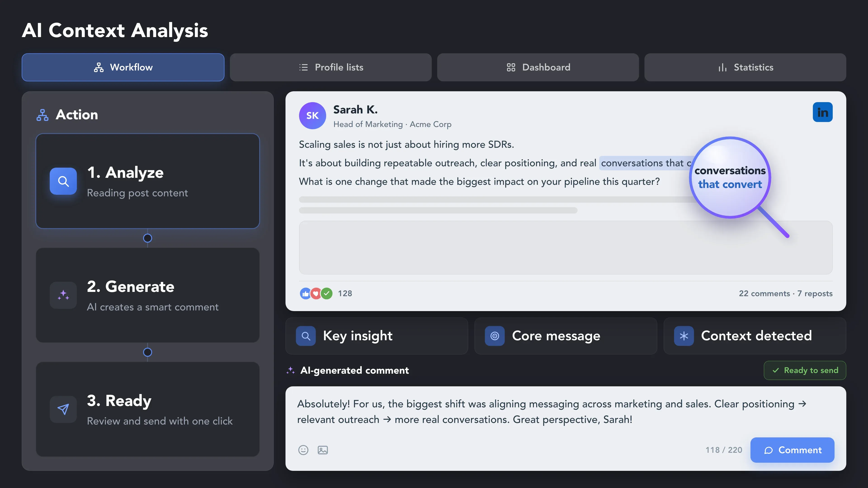The width and height of the screenshot is (868, 488).
Task: Click the Ready to send badge
Action: [x=805, y=370]
